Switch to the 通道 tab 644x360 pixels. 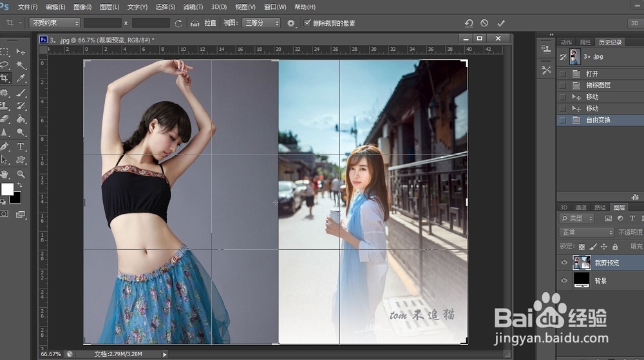581,207
